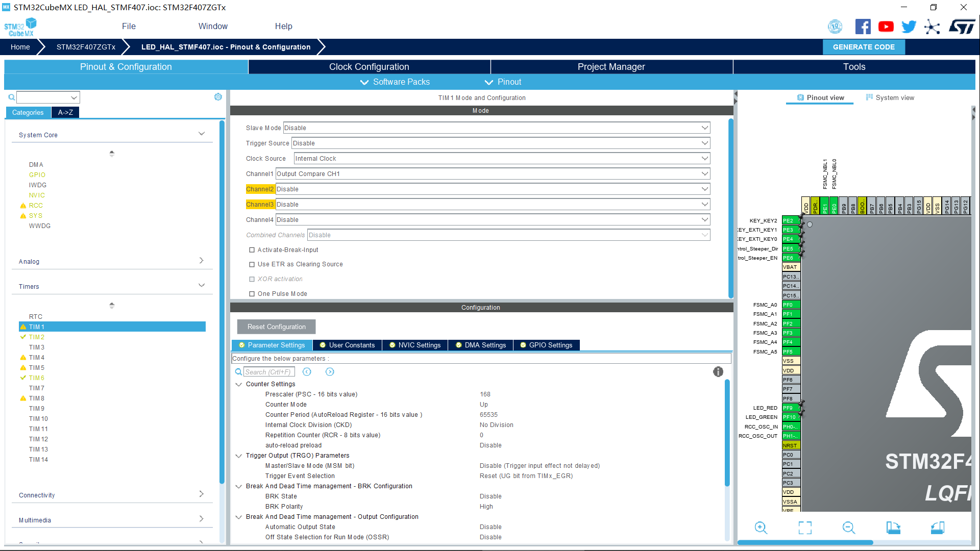Image resolution: width=980 pixels, height=551 pixels.
Task: Click the gear settings icon above categories
Action: coord(218,97)
